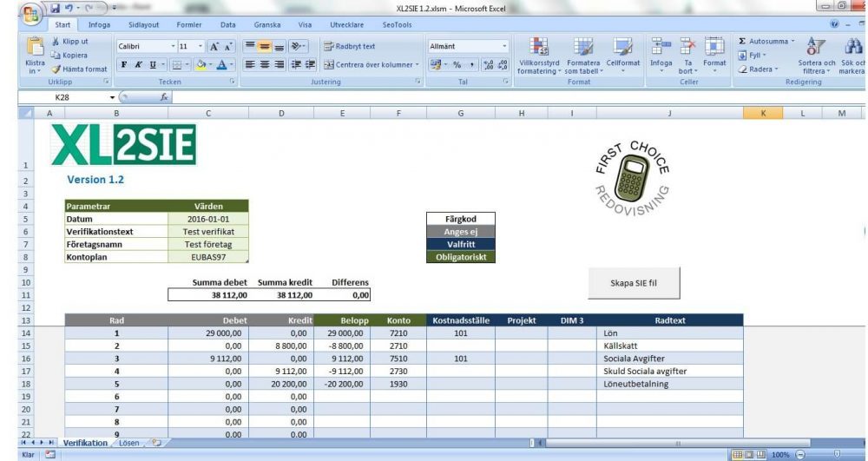Screen dimensions: 868x461
Task: Align text left
Action: click(250, 65)
